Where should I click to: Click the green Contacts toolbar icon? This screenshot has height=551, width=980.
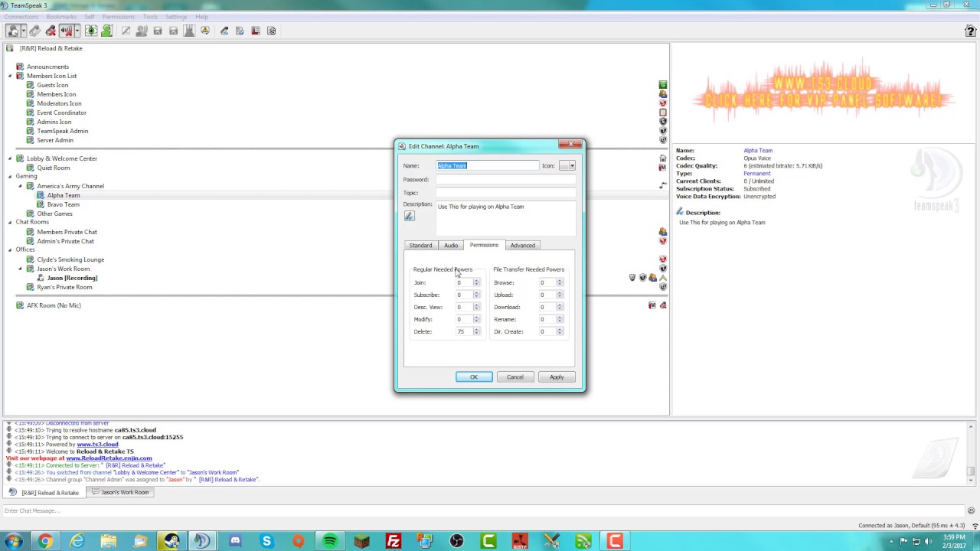(106, 31)
